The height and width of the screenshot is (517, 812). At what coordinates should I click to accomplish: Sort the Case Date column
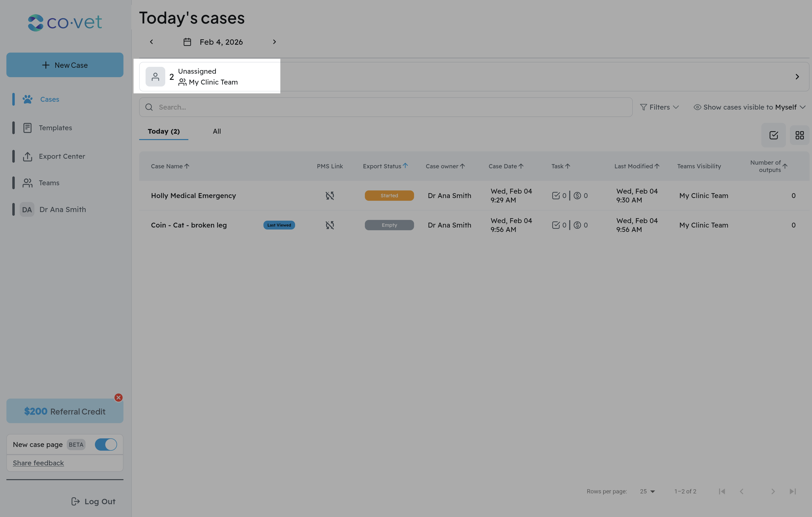[521, 166]
